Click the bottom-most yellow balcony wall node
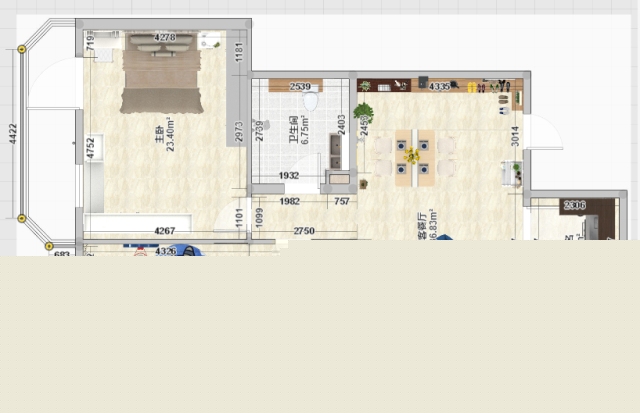The height and width of the screenshot is (413, 640). (x=48, y=245)
